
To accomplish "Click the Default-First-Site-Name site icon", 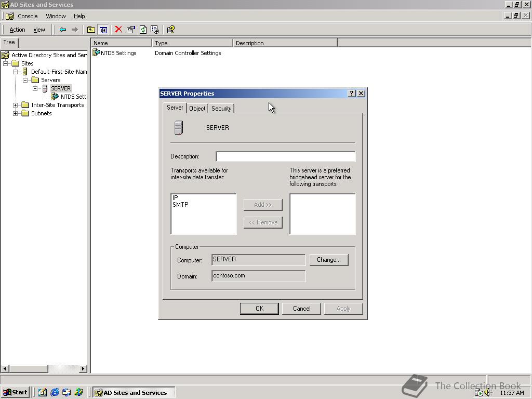I will (x=25, y=72).
